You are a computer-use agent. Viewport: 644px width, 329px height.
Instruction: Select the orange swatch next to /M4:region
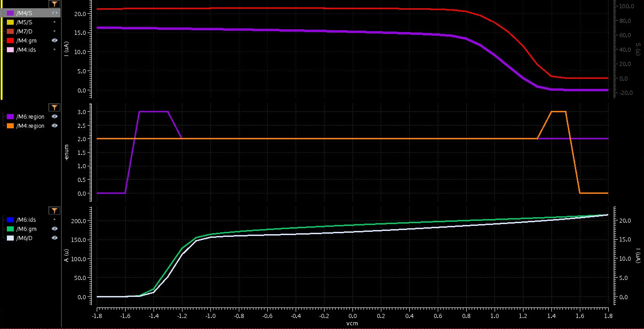[11, 126]
